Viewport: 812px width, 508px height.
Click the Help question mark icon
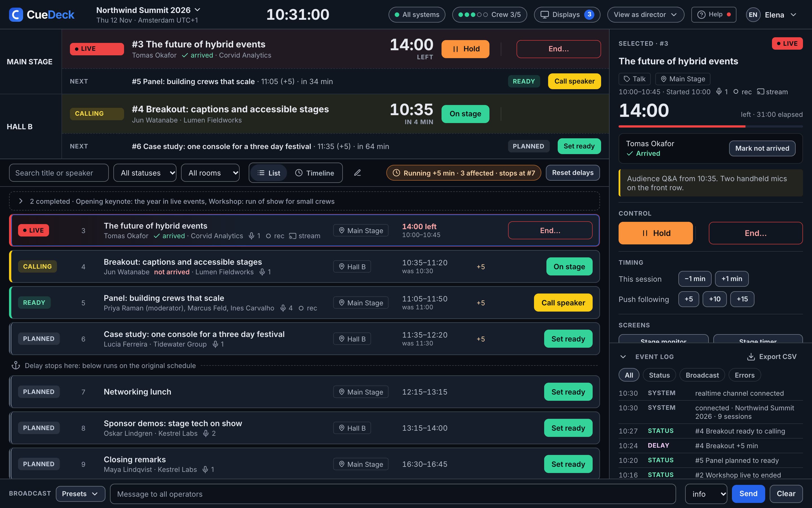701,15
